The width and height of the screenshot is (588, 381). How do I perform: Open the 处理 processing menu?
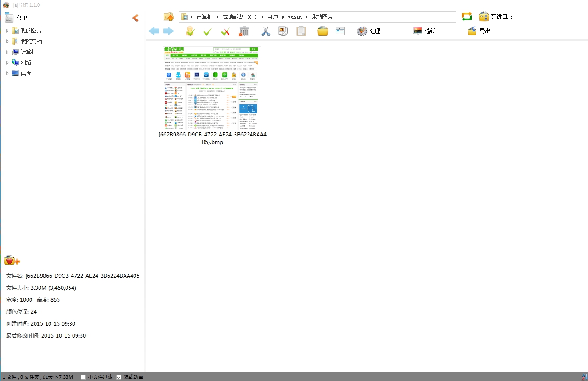coord(369,31)
